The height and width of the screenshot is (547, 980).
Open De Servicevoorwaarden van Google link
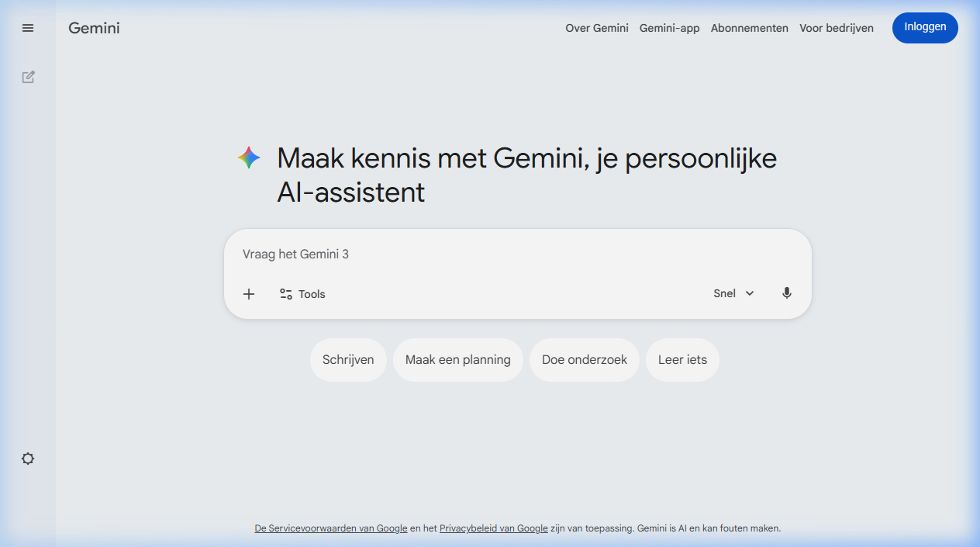point(331,528)
